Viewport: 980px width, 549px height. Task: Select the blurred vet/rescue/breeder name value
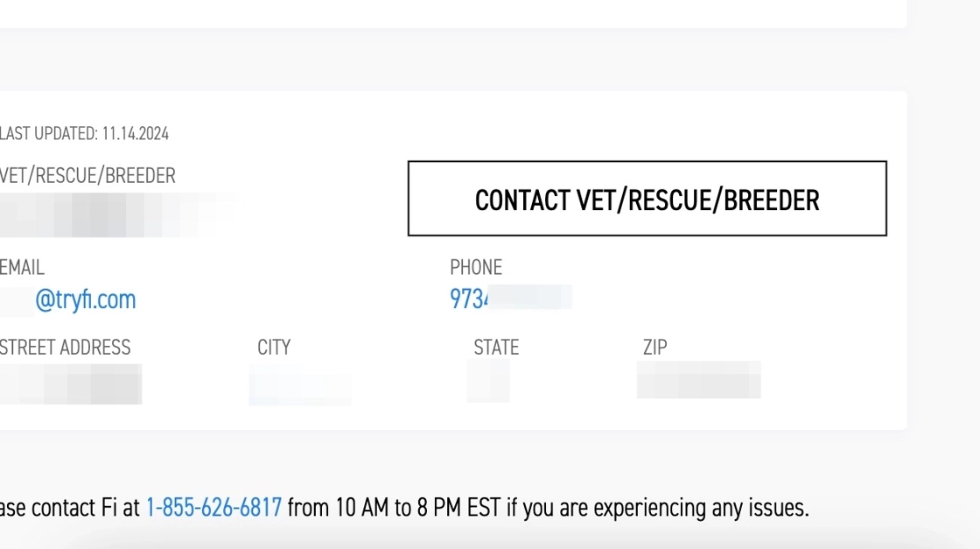tap(114, 215)
